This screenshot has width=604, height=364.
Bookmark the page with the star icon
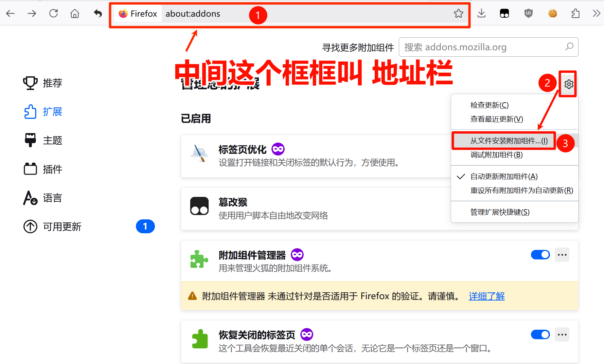pos(459,14)
